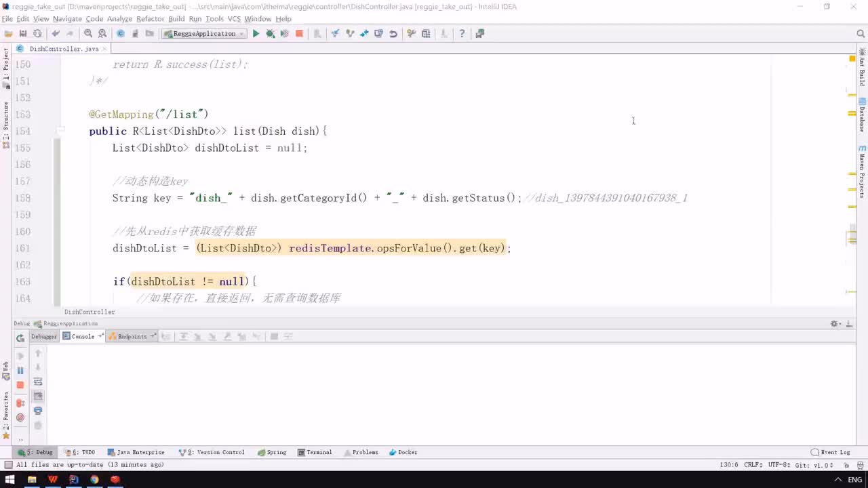Run ReggieApplication with the green Run arrow
This screenshot has width=868, height=488.
click(256, 33)
